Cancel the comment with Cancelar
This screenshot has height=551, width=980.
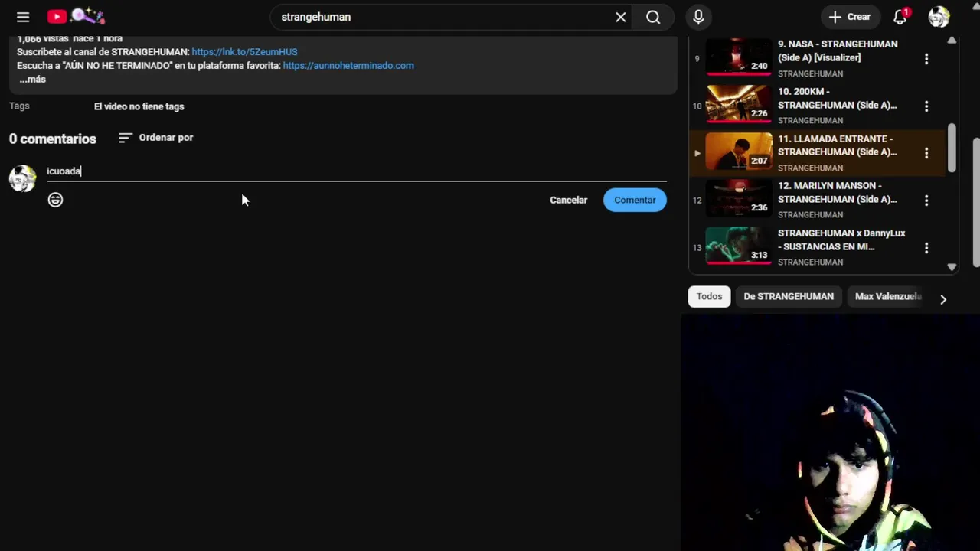[568, 200]
